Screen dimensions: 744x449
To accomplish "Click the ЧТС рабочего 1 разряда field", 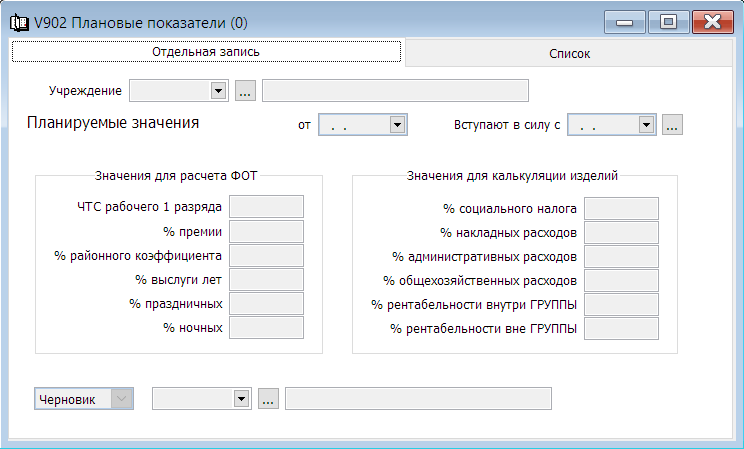I will 266,207.
